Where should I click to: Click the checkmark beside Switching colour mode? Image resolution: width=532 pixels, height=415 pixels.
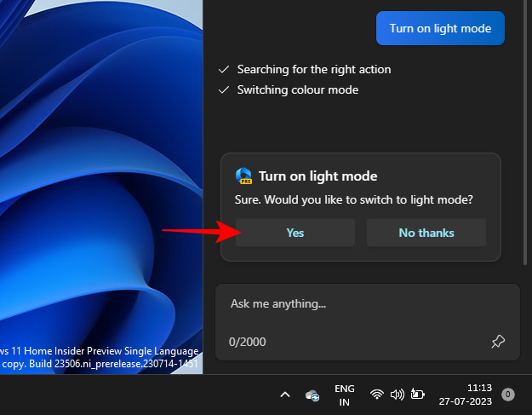[x=224, y=89]
